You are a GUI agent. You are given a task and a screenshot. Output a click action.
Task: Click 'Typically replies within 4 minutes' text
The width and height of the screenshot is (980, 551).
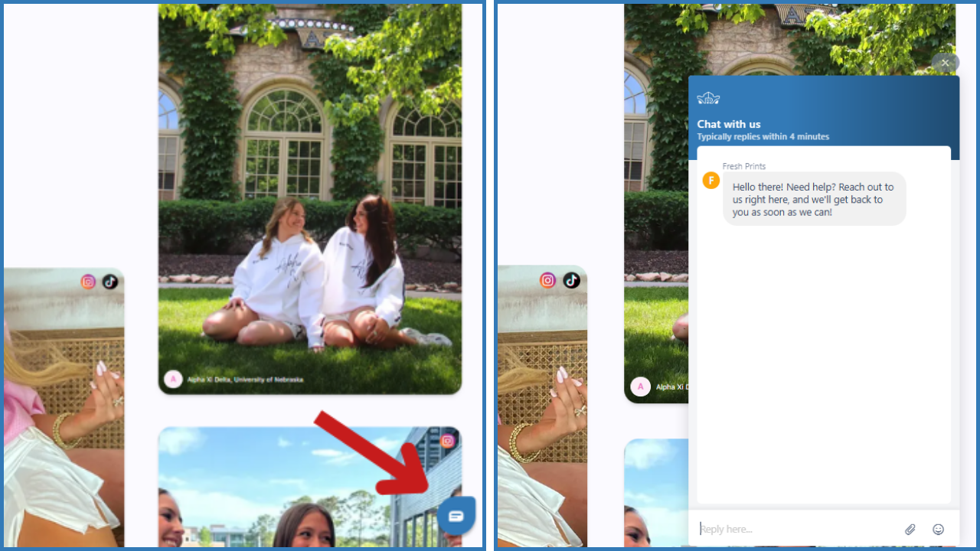pos(763,137)
